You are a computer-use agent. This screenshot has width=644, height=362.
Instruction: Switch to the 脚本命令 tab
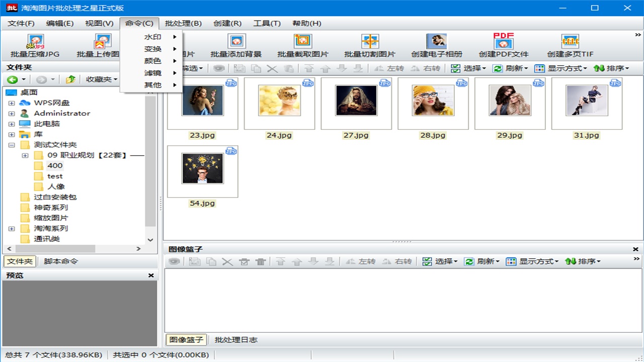pyautogui.click(x=61, y=261)
